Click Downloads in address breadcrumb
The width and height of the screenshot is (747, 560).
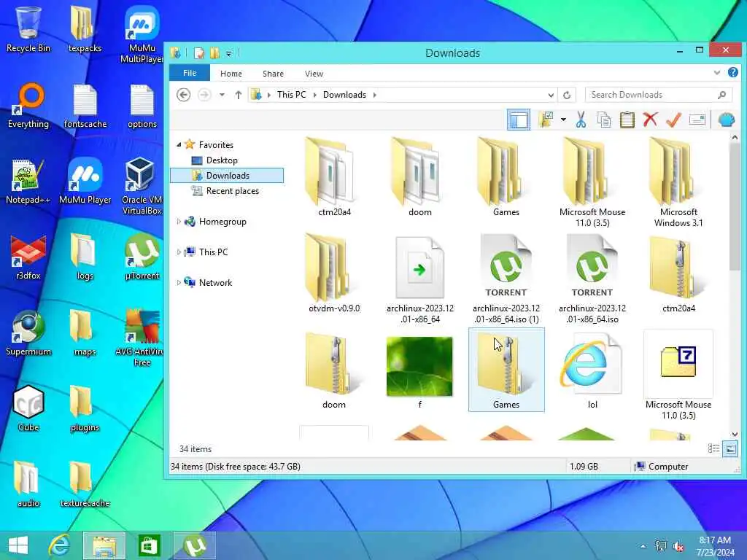(x=344, y=95)
